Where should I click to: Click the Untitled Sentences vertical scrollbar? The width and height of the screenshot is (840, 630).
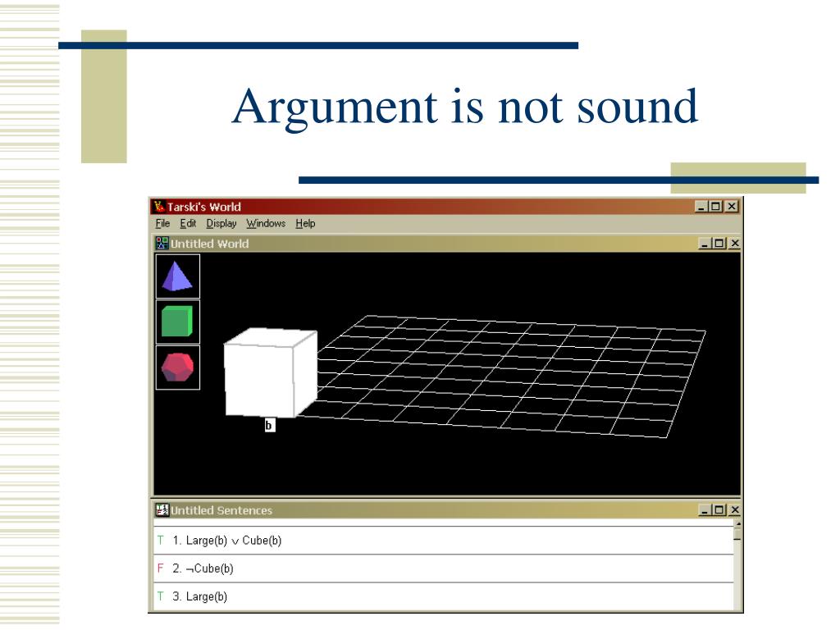tap(737, 564)
